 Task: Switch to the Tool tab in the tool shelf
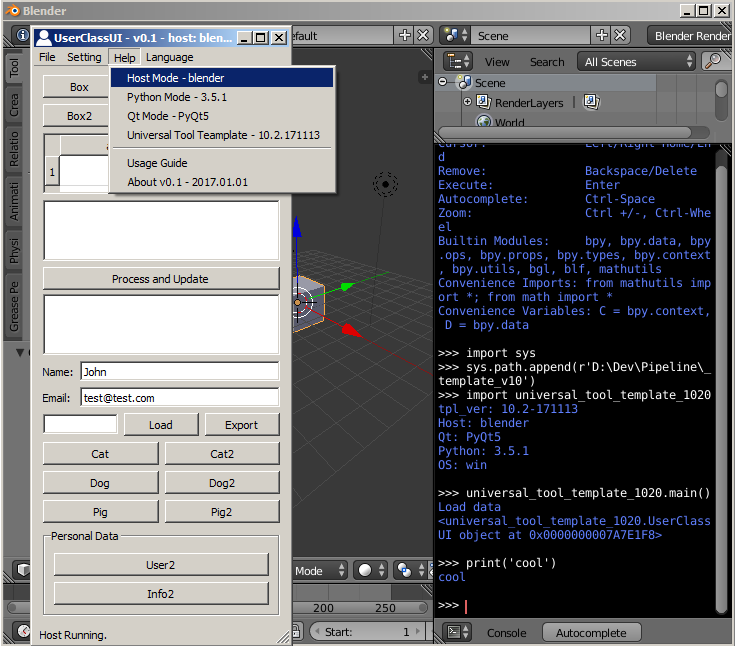15,68
